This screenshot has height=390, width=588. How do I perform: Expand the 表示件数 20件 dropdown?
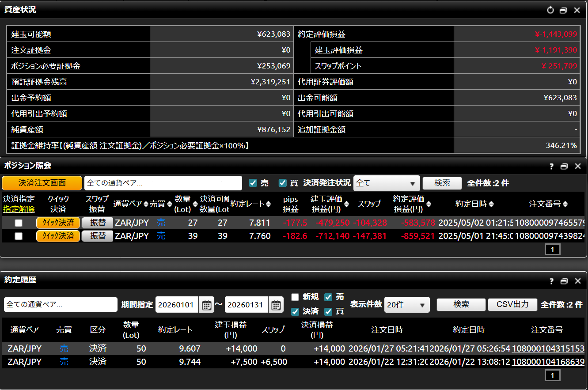click(406, 305)
